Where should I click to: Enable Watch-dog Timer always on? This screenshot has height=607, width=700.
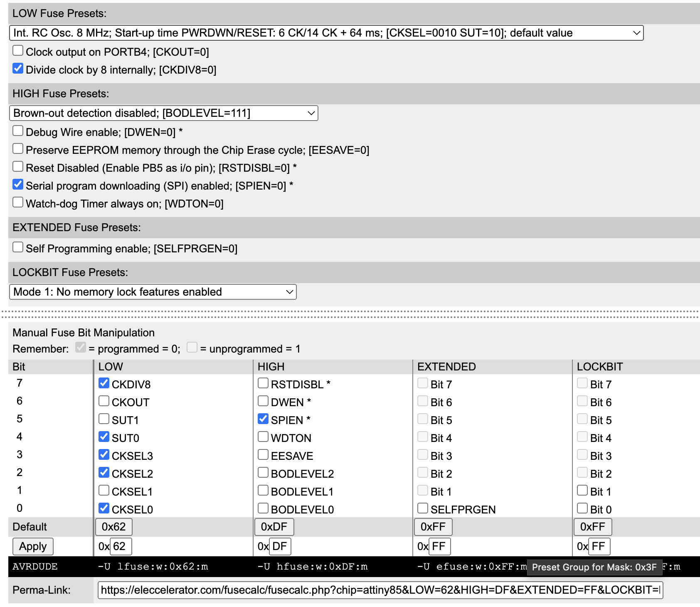point(18,202)
